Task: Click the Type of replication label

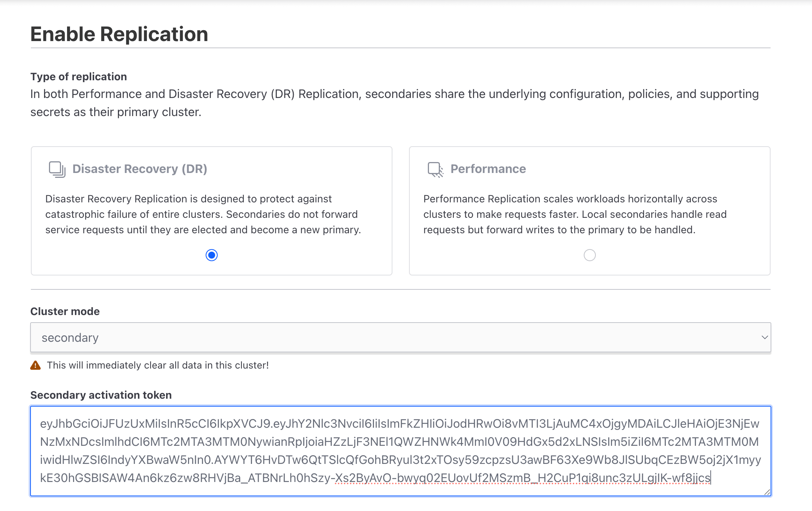Action: [x=78, y=76]
